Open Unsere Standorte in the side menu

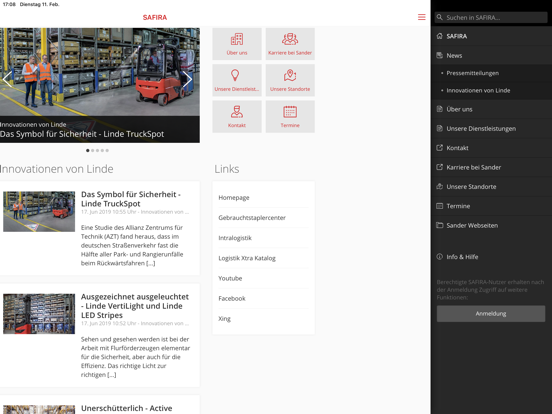pyautogui.click(x=491, y=187)
